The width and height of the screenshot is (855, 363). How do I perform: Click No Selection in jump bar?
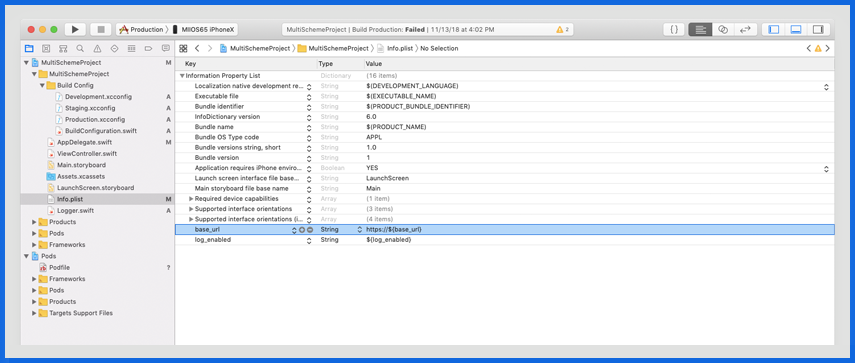click(x=439, y=49)
